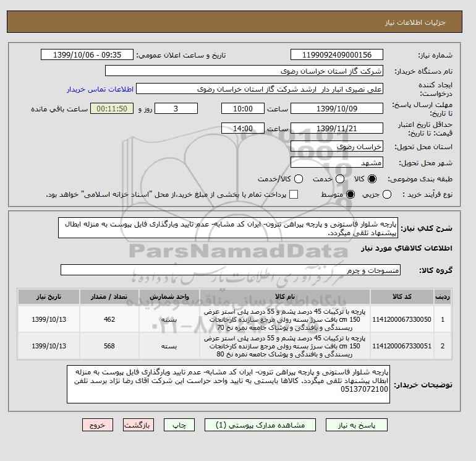Click the deadline time field 10:00
Viewport: 476px width, 461px height.
243,108
